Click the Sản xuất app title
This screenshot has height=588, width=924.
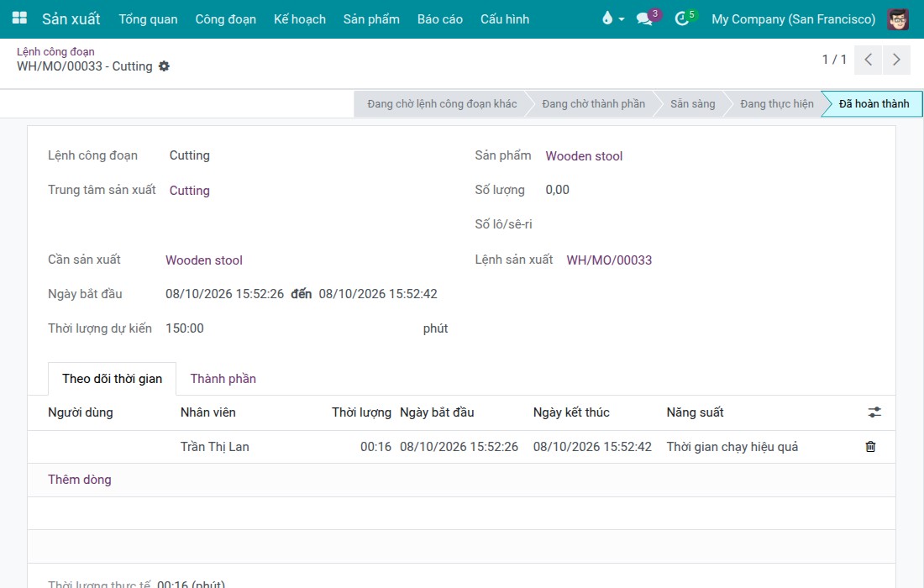pyautogui.click(x=71, y=18)
